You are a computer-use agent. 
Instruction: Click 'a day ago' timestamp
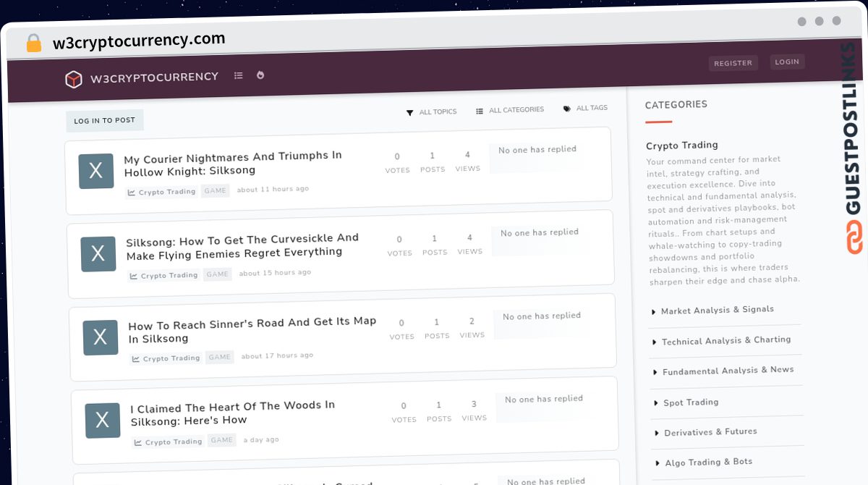tap(261, 439)
